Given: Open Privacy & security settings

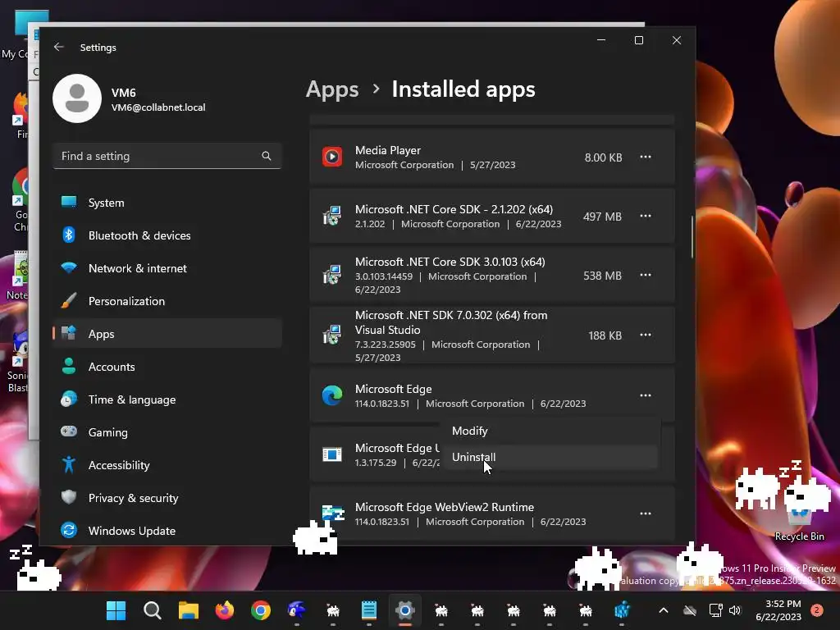Looking at the screenshot, I should (x=167, y=498).
